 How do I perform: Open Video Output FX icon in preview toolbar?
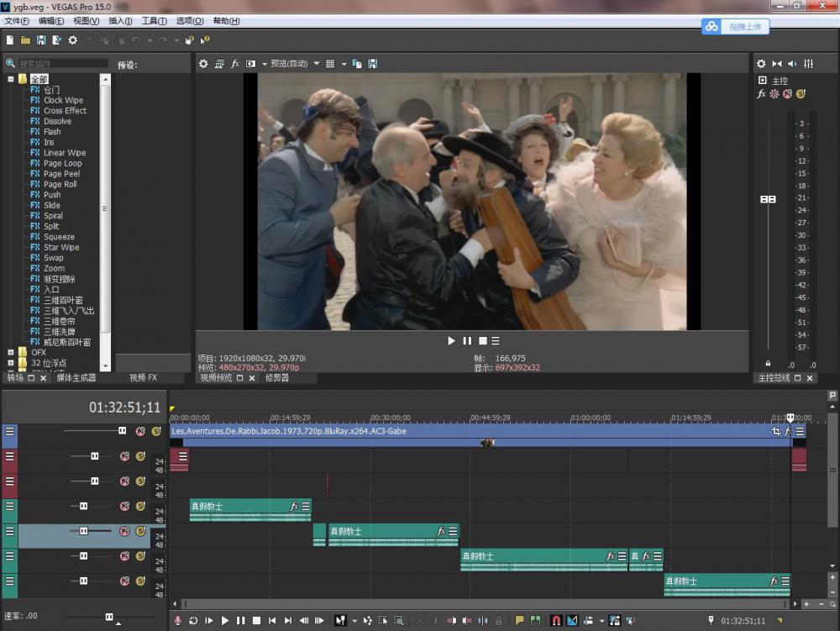234,64
